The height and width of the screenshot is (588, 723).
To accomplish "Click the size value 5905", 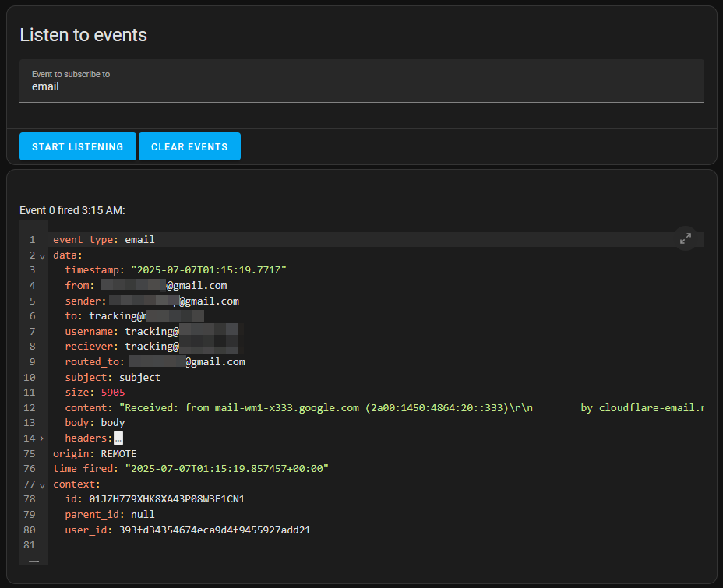I will [113, 393].
